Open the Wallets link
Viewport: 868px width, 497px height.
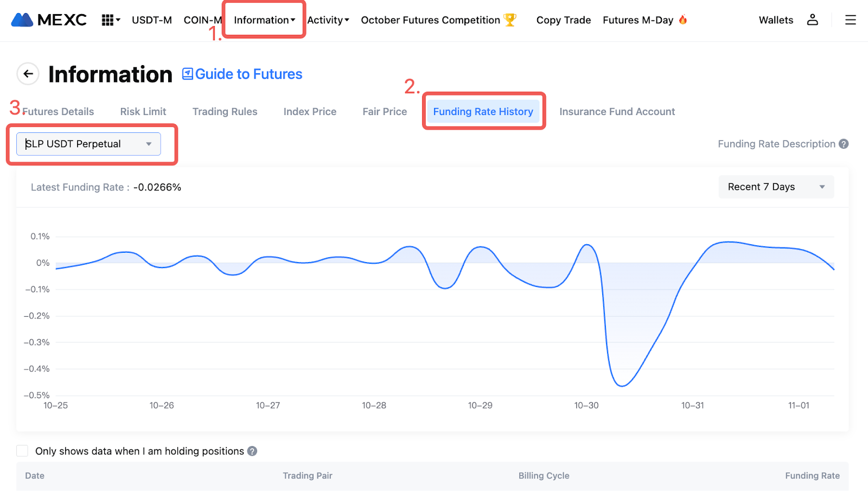776,20
